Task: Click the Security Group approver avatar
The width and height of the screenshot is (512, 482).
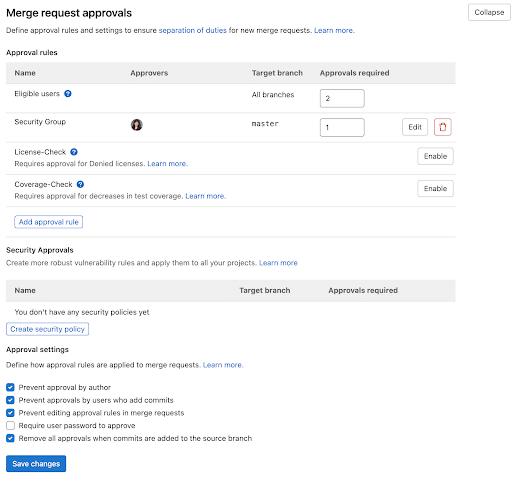Action: pyautogui.click(x=137, y=125)
